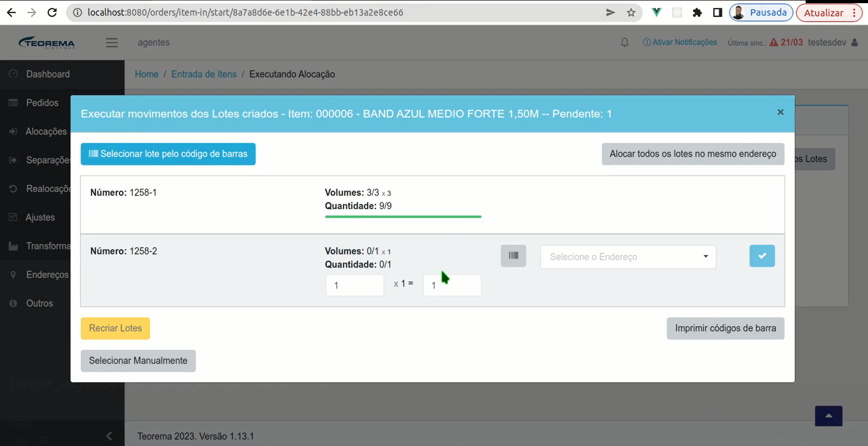This screenshot has width=868, height=446.
Task: Click the site info icon in address bar
Action: click(x=77, y=13)
